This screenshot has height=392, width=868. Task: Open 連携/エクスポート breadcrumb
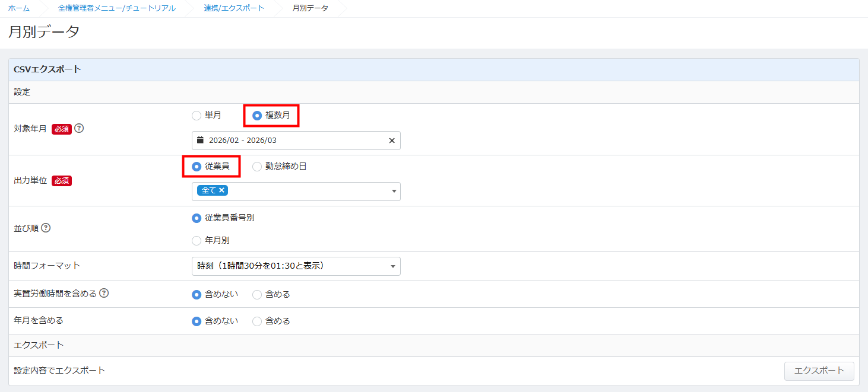coord(234,8)
